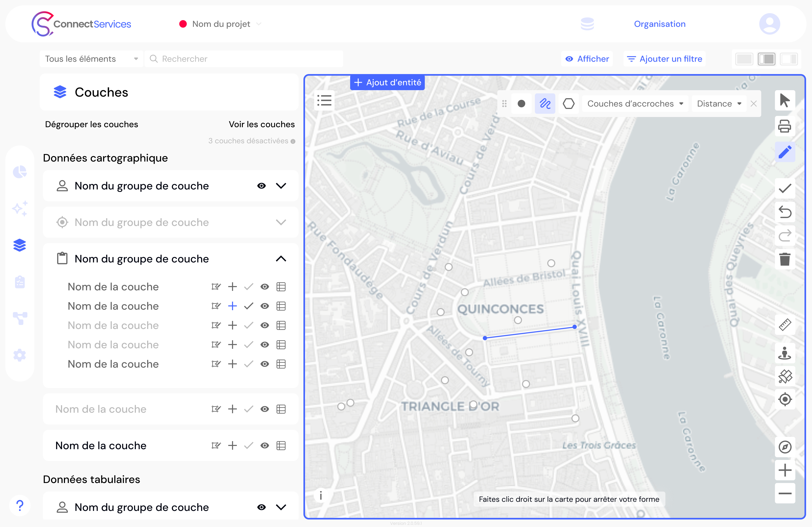812x527 pixels.
Task: Activate the Street View pegman tool
Action: click(x=785, y=353)
